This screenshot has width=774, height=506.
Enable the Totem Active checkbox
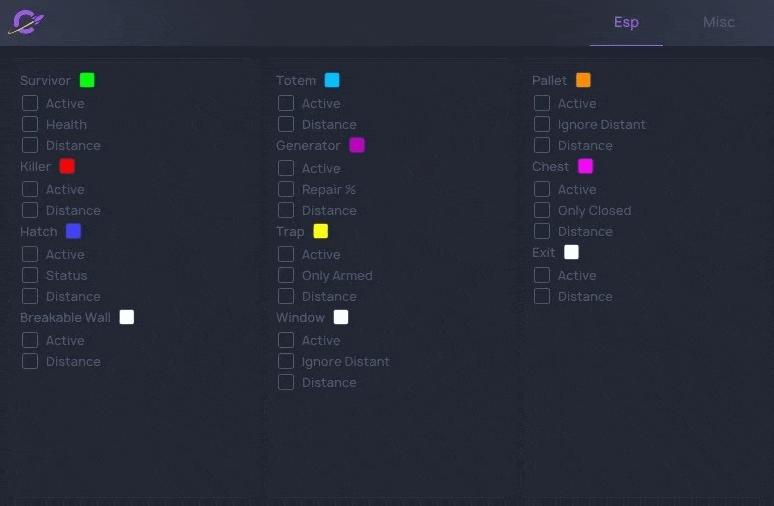click(x=286, y=103)
